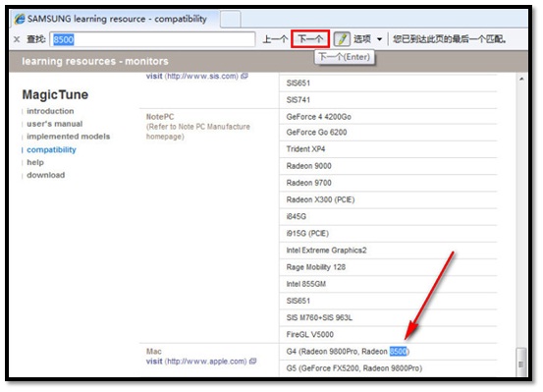Click the find text field containing 8500
The image size is (543, 392).
[x=152, y=39]
